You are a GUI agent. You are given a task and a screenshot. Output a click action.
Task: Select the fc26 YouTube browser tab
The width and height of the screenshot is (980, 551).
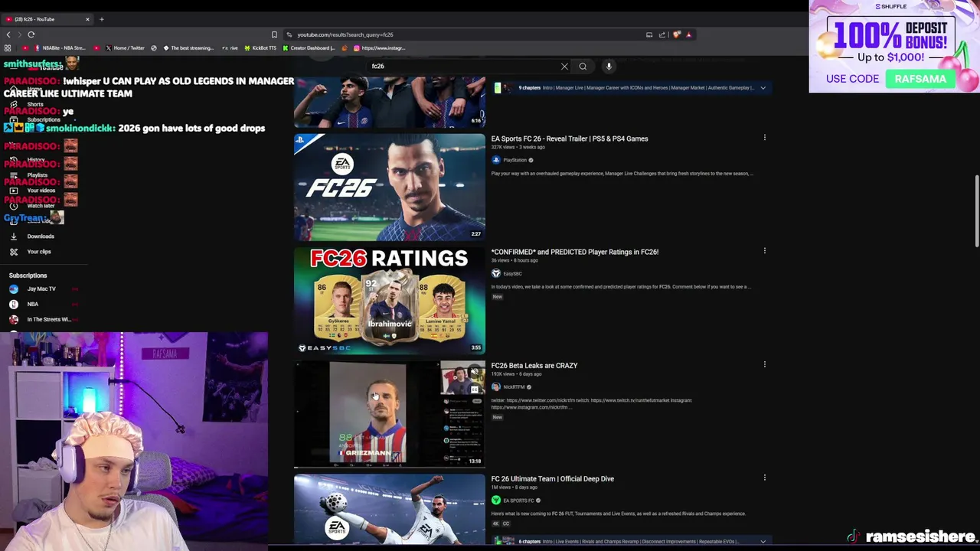point(46,19)
